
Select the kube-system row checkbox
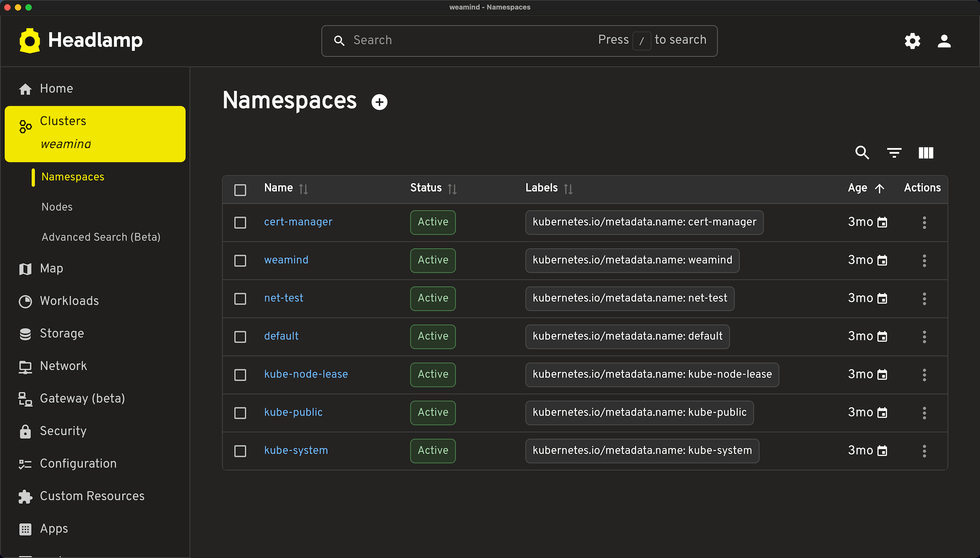pos(241,451)
